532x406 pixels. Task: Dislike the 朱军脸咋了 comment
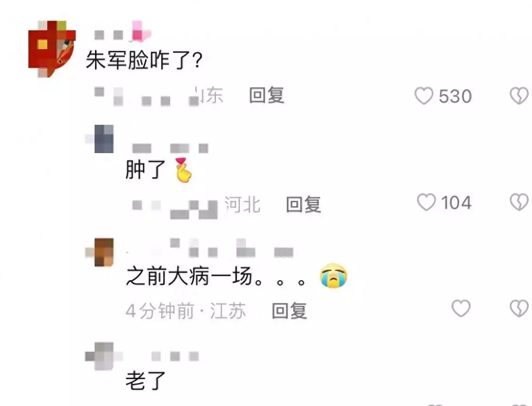coord(519,95)
